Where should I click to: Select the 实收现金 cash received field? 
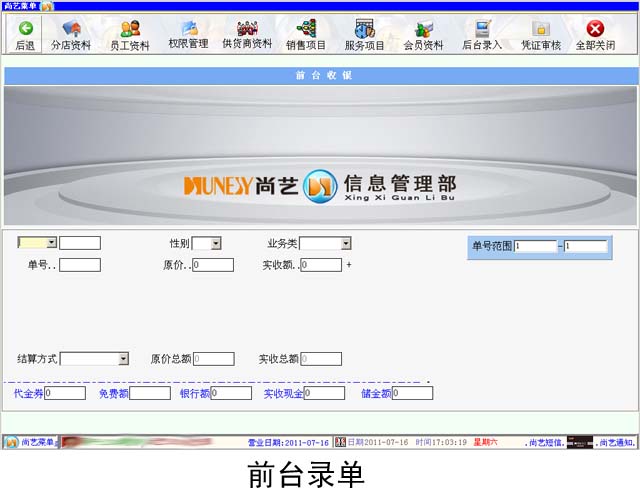324,393
